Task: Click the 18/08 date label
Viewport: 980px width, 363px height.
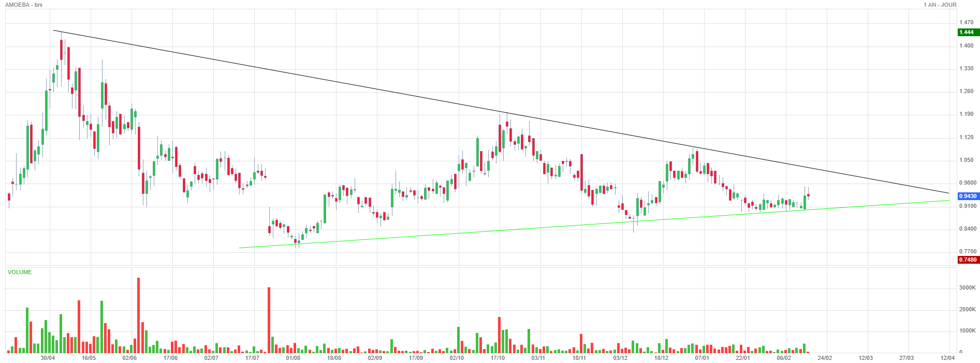Action: [334, 358]
